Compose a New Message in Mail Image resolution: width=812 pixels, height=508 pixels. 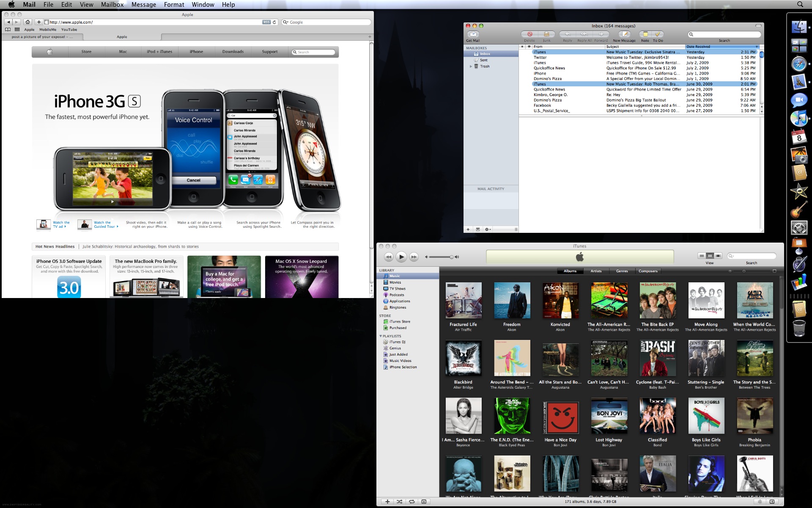click(x=625, y=34)
